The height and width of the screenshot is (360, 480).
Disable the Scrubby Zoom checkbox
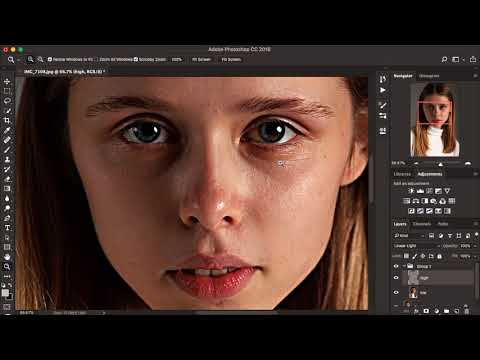pyautogui.click(x=136, y=59)
